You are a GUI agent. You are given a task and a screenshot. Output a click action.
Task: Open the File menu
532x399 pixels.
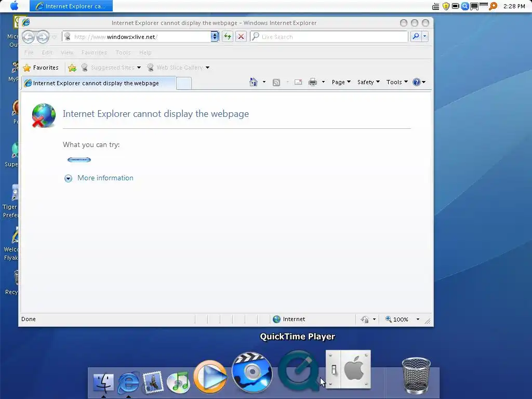[x=29, y=52]
